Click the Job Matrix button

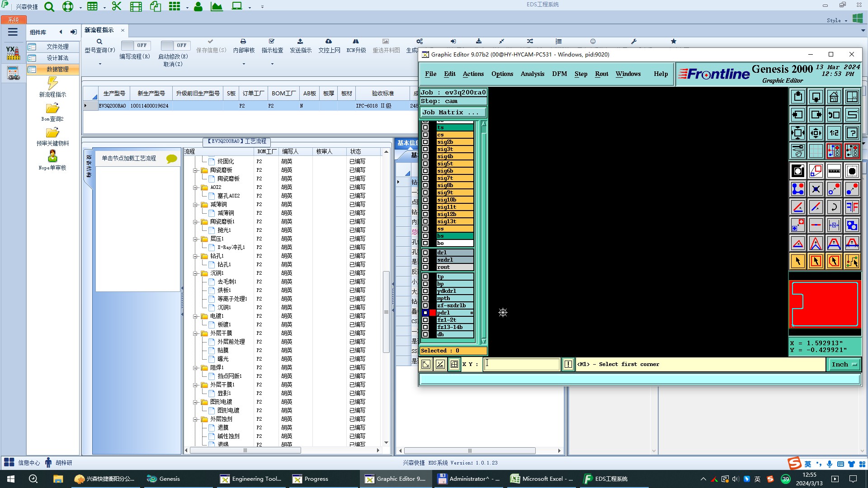453,112
